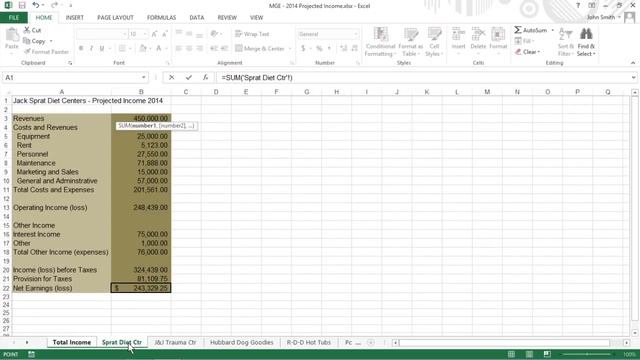Switch to Page Layout view in status bar

529,354
